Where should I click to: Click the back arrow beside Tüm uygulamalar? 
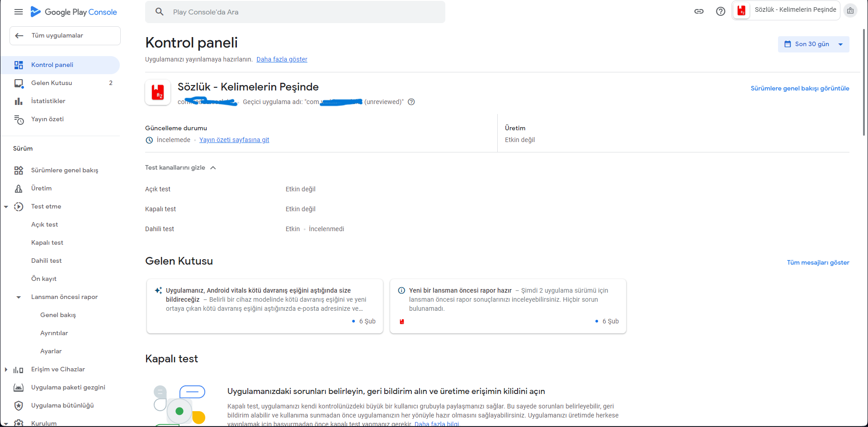click(x=19, y=36)
